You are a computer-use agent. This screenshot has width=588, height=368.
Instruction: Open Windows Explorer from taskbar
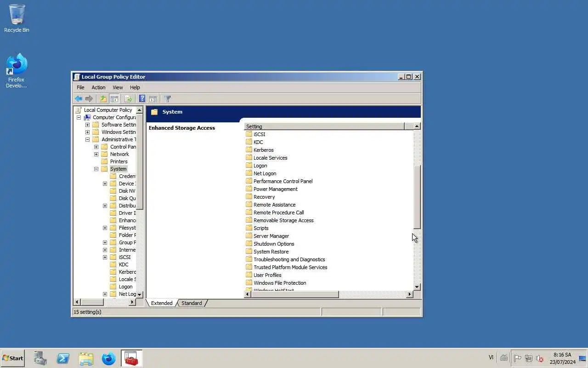[86, 358]
